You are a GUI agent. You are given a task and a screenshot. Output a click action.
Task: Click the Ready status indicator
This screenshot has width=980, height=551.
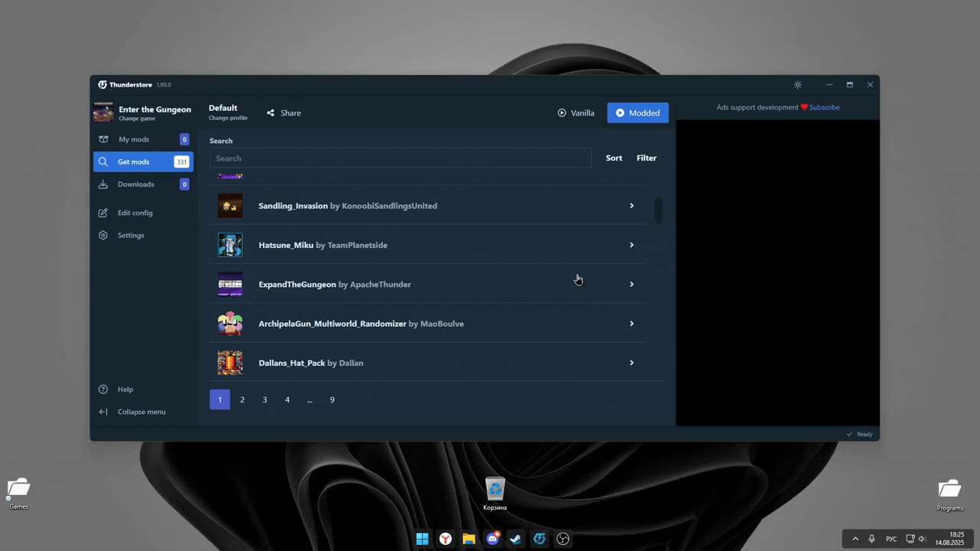[860, 435]
